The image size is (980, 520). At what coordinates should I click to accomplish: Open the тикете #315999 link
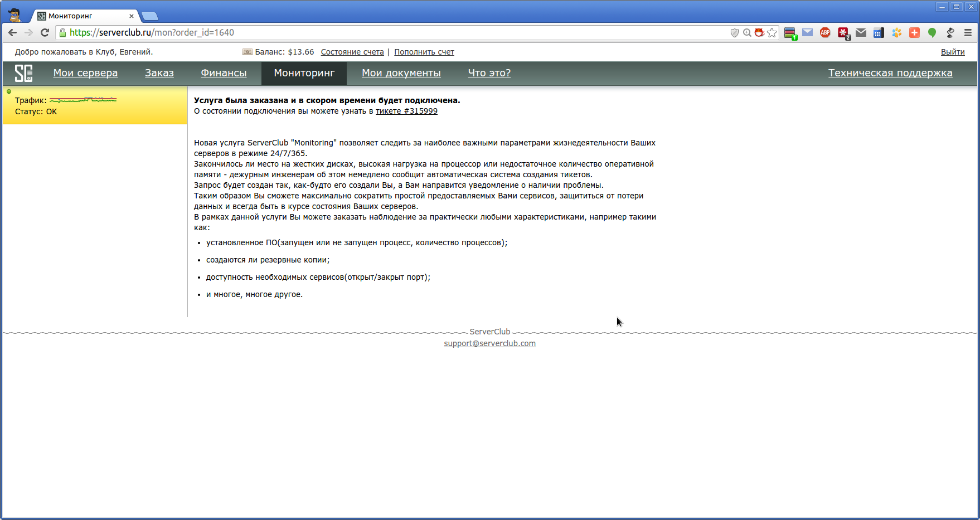click(x=406, y=111)
